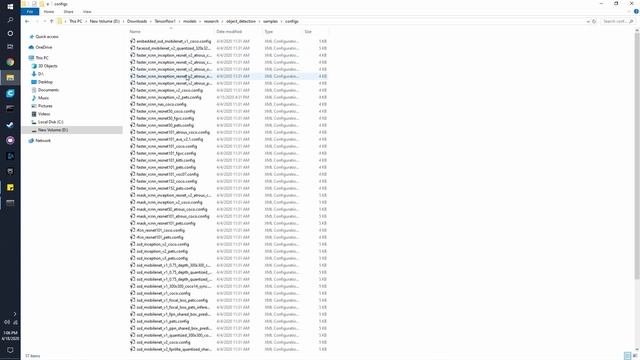Click the vertical scrollbar of file list

(637, 155)
